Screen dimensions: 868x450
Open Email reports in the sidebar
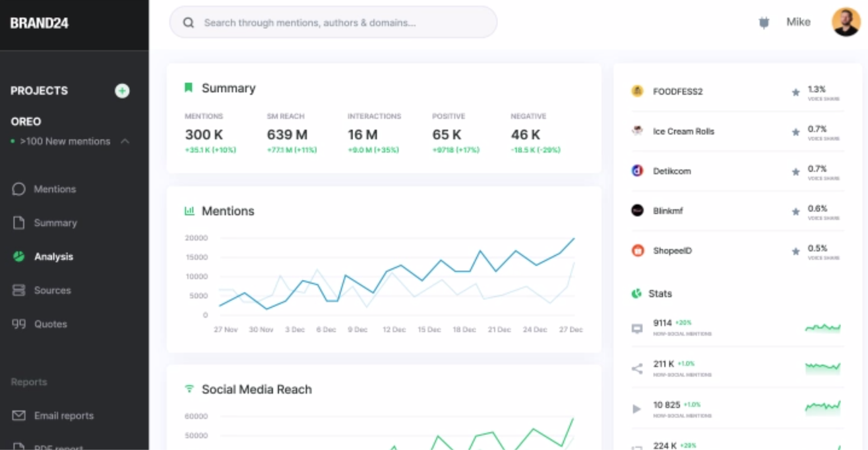point(64,415)
